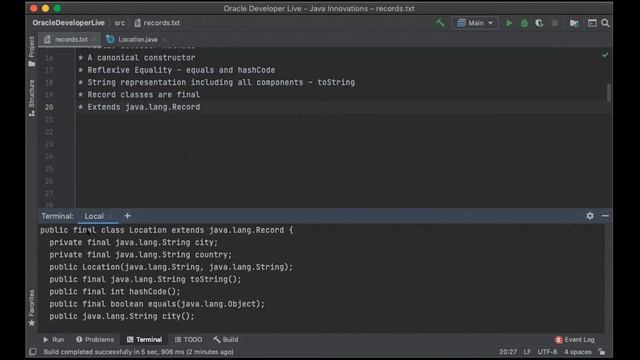Open Search Everywhere magnifier icon

click(605, 23)
